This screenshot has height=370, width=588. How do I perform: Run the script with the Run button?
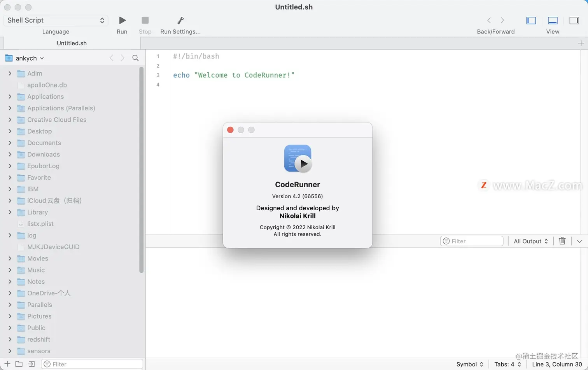(x=122, y=20)
